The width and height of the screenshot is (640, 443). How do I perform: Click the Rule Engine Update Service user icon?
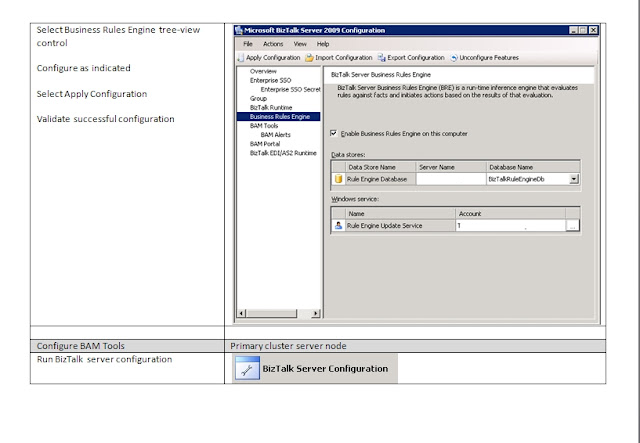click(338, 225)
